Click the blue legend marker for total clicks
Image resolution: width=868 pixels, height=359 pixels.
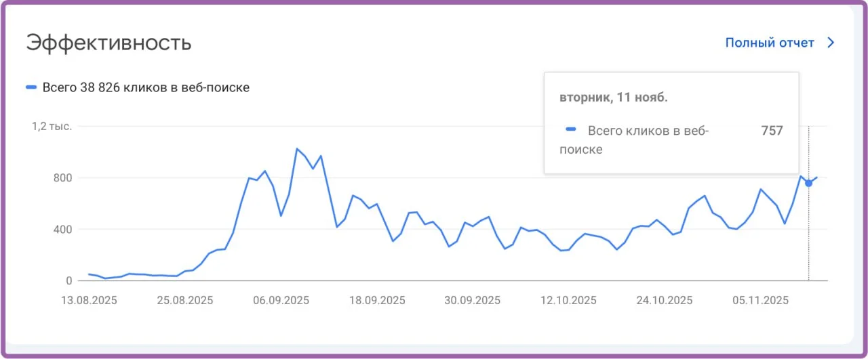pyautogui.click(x=31, y=87)
